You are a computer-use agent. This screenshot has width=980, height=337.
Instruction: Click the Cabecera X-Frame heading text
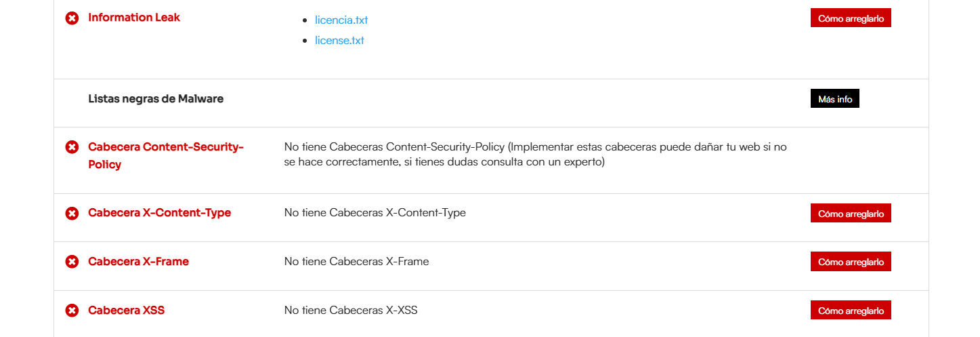point(139,261)
